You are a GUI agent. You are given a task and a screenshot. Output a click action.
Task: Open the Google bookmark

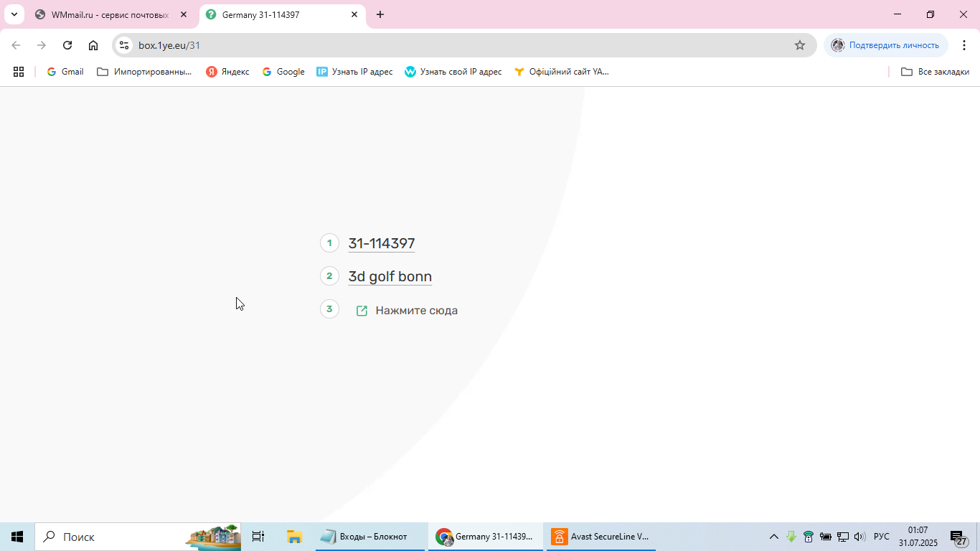(x=283, y=72)
